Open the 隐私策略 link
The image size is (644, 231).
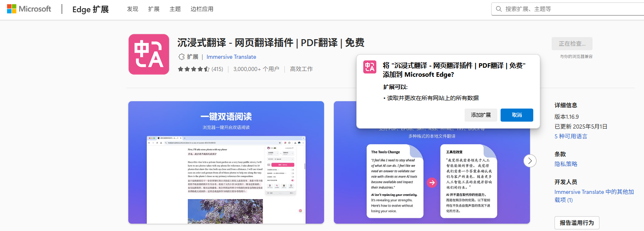[x=566, y=164]
